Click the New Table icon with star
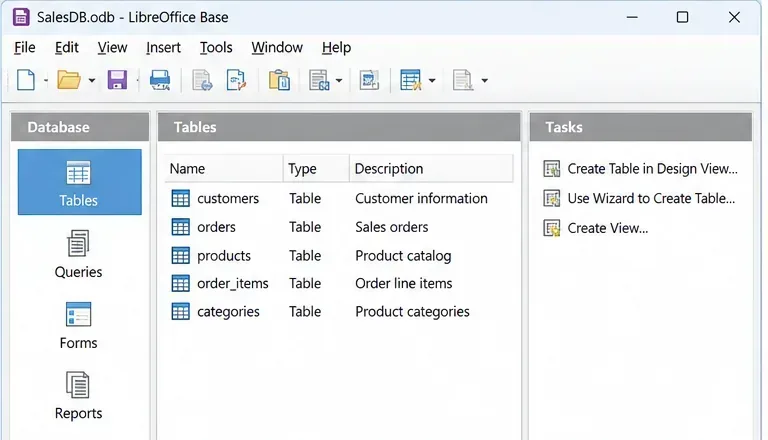The image size is (768, 440). pos(410,80)
